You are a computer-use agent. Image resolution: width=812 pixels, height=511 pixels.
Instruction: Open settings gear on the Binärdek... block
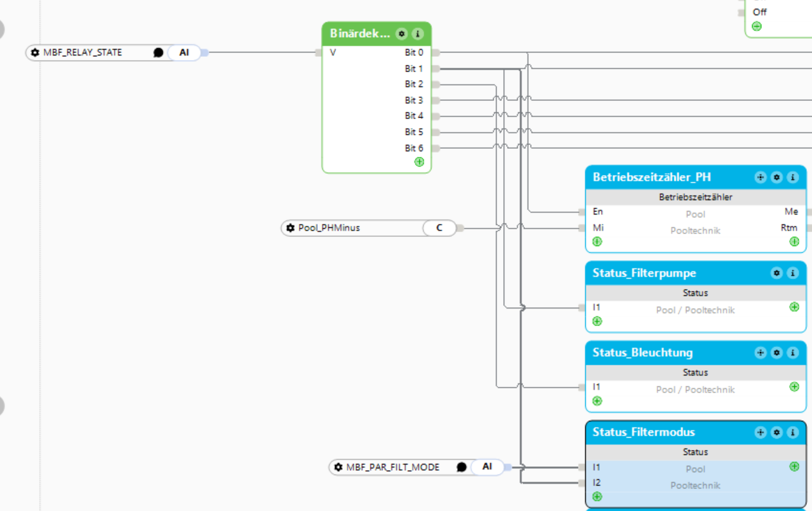pyautogui.click(x=402, y=33)
